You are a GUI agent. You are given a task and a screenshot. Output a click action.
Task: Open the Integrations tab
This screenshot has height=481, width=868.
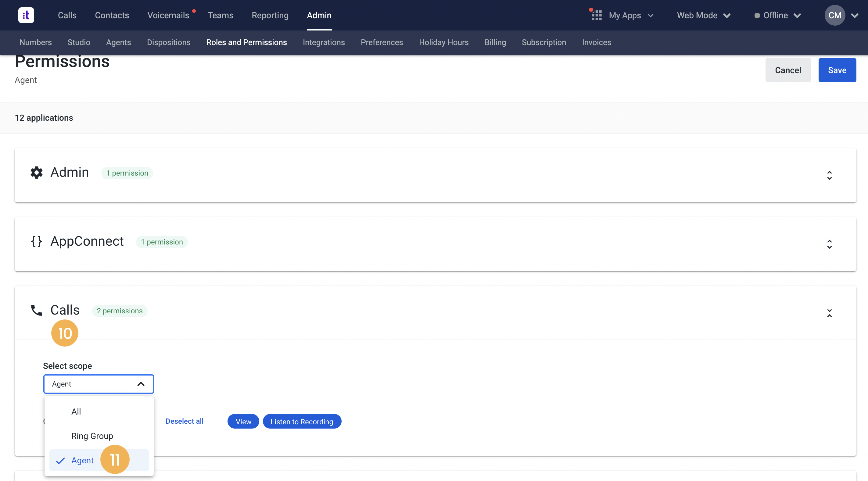(x=324, y=42)
